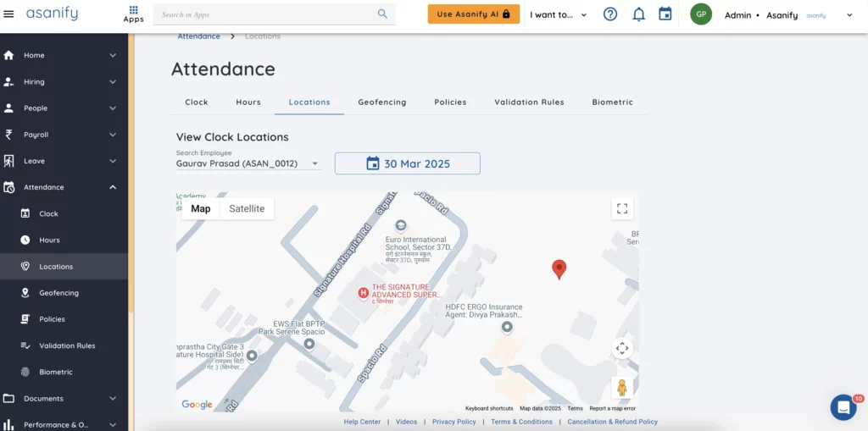Click the Use Asanify AI button
This screenshot has width=868, height=431.
[473, 14]
